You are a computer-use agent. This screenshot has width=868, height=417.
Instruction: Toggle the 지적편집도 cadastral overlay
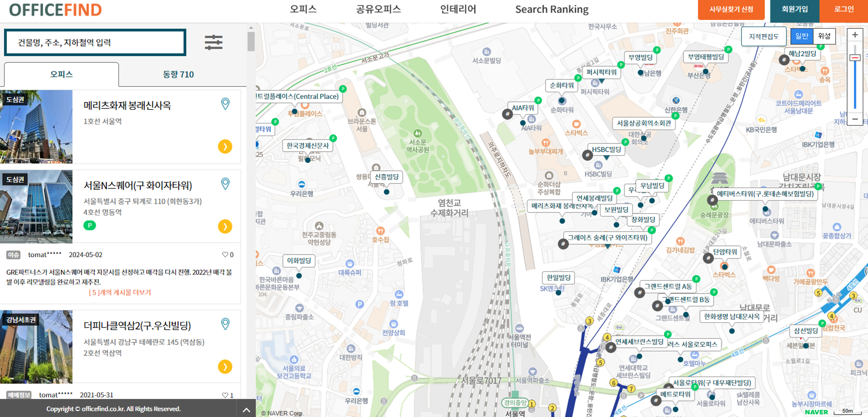click(764, 36)
